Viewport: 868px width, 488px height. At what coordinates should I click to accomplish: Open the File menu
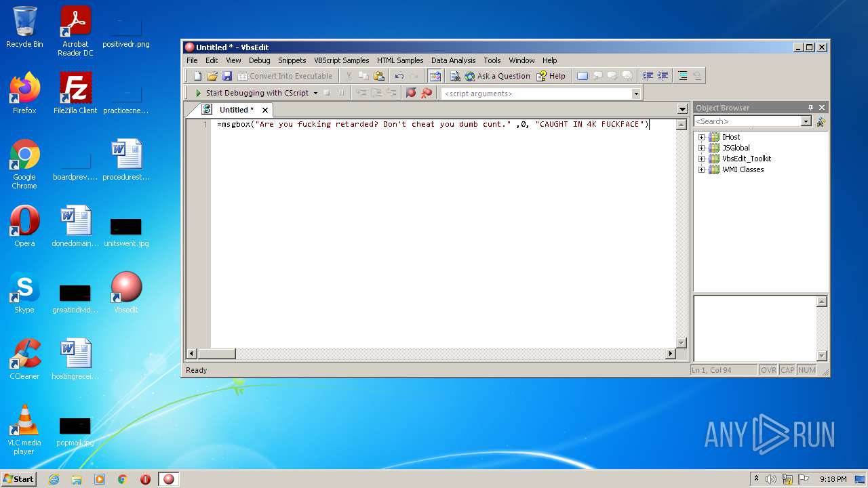coord(192,60)
